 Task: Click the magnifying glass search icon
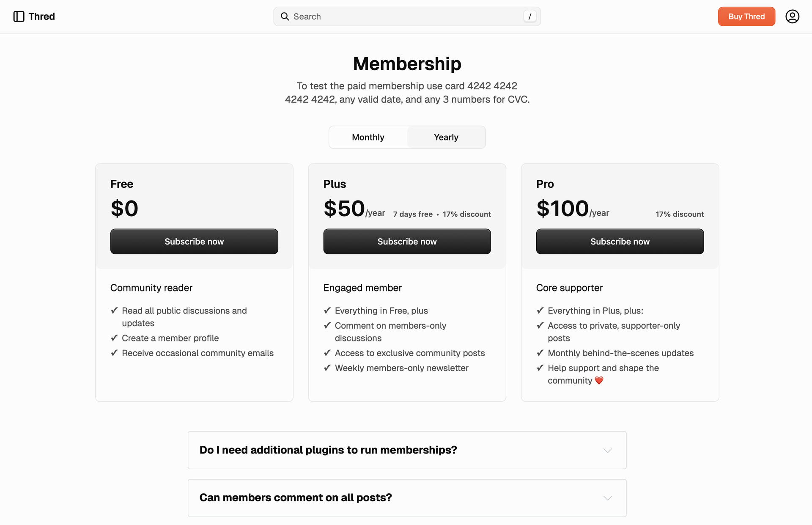pyautogui.click(x=285, y=16)
